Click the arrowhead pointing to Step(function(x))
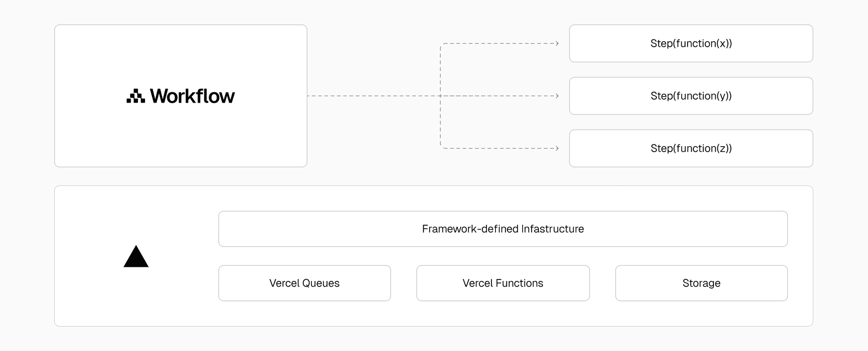 pos(557,43)
